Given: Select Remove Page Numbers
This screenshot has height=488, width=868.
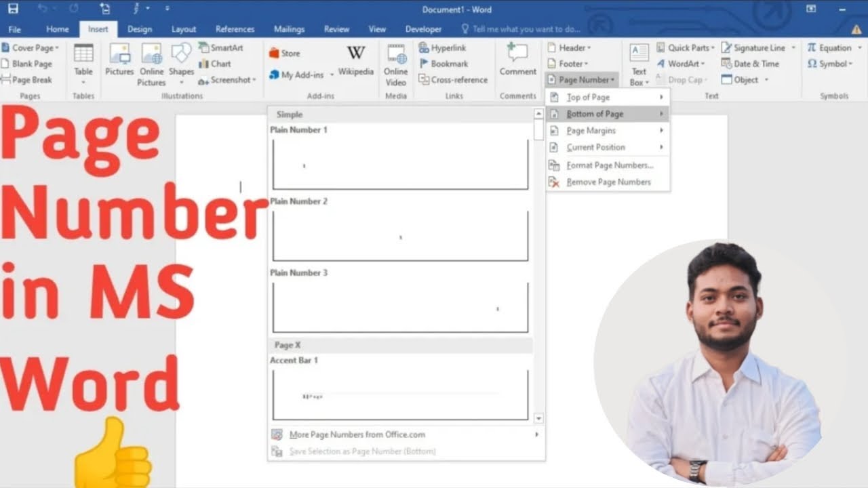Looking at the screenshot, I should point(608,182).
